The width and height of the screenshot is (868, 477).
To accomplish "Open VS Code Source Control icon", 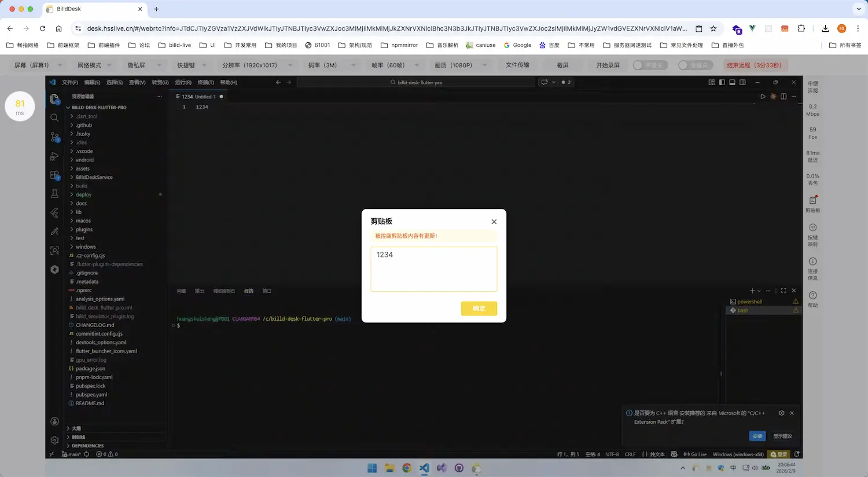I will coord(55,137).
